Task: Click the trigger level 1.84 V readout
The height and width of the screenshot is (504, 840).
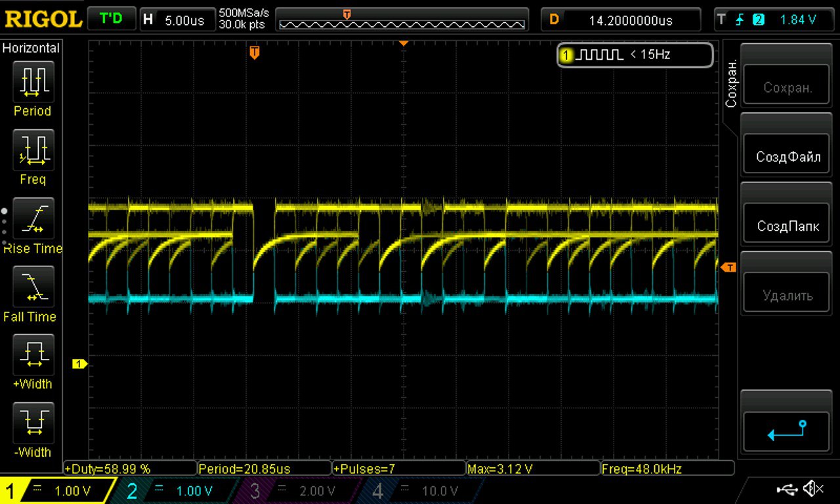Action: tap(797, 19)
